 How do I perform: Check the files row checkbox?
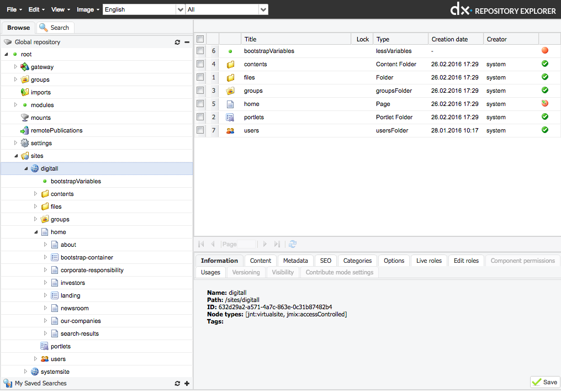coord(200,77)
